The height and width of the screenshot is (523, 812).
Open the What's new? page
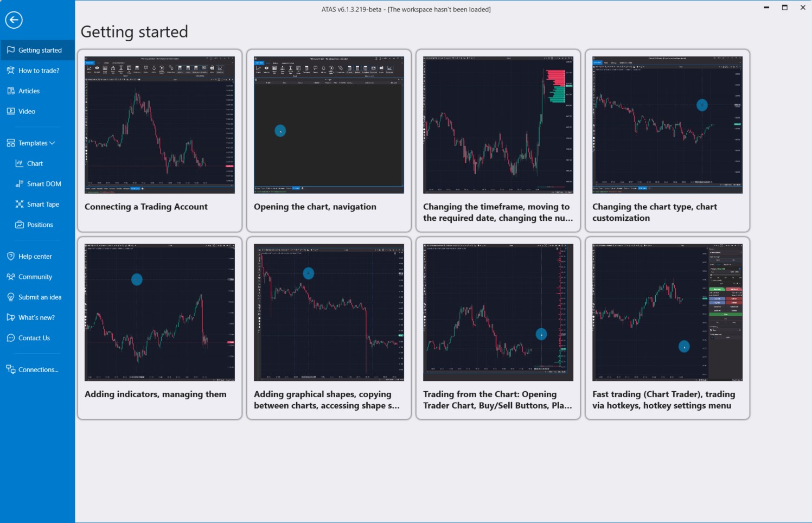click(36, 317)
